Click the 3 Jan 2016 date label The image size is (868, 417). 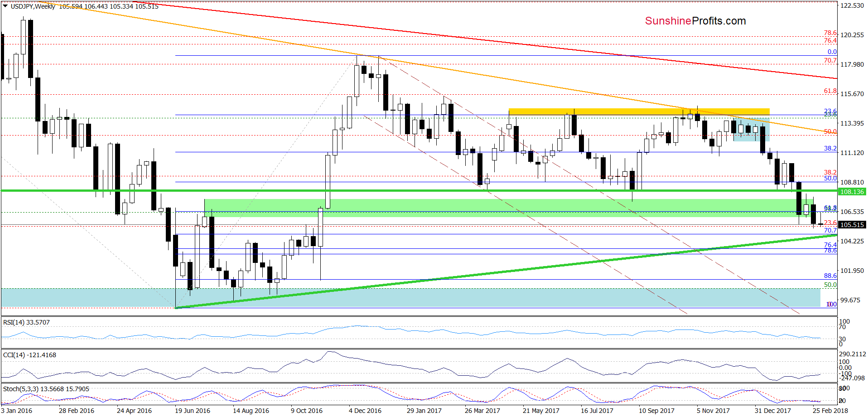click(x=17, y=411)
